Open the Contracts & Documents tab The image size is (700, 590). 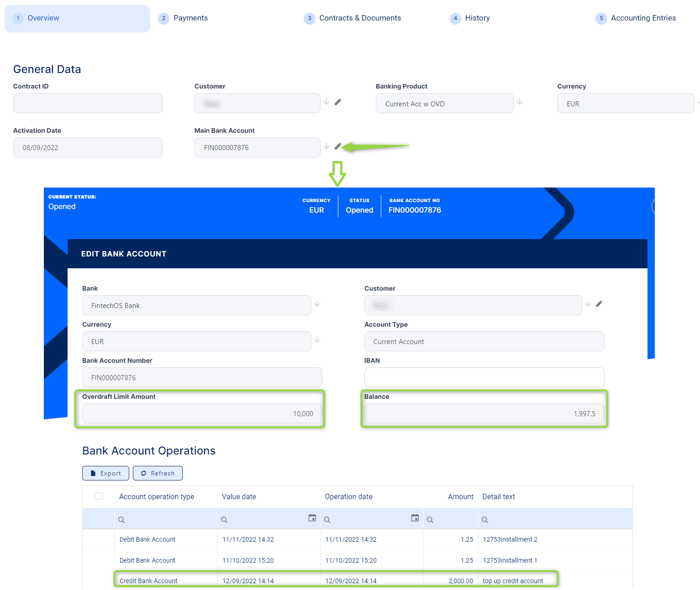point(360,18)
